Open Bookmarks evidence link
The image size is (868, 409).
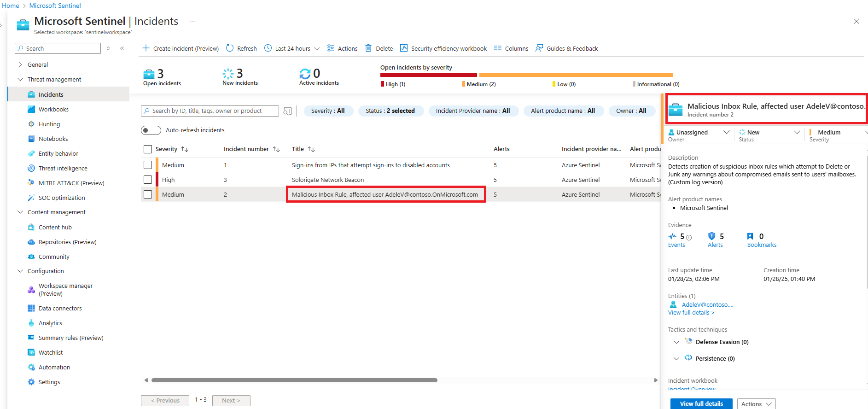click(762, 245)
